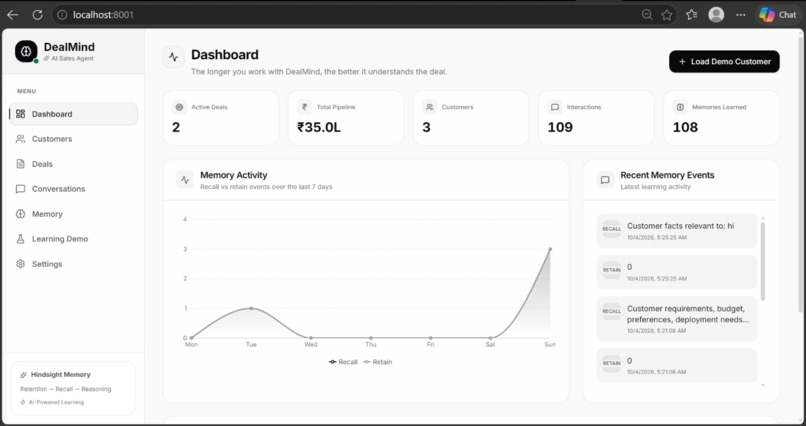Image resolution: width=806 pixels, height=426 pixels.
Task: Click the Recent Memory Events chat icon
Action: (x=605, y=180)
